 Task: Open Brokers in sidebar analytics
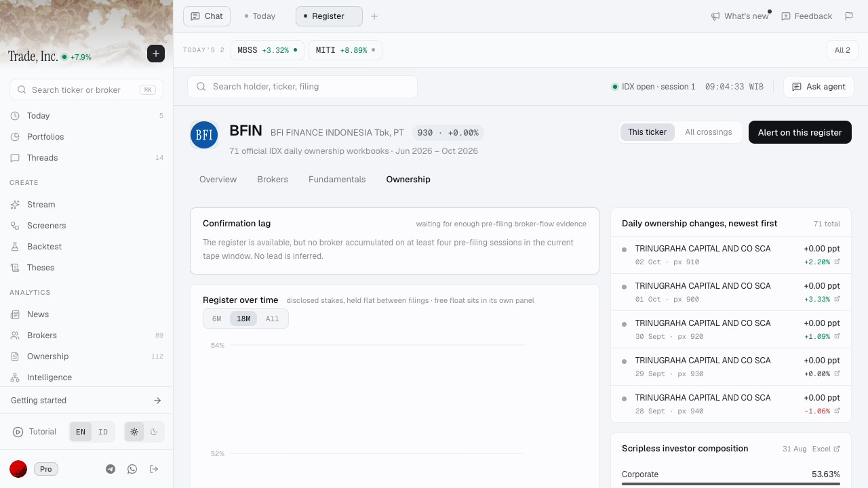pos(86,335)
